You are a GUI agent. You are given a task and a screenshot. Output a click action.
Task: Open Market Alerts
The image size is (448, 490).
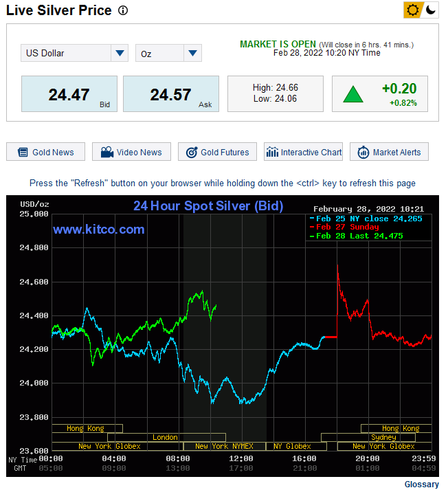tap(390, 152)
